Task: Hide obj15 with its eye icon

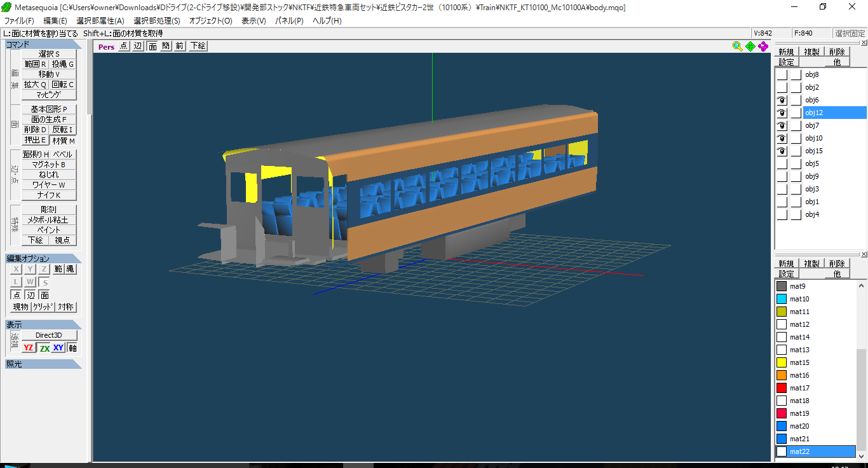Action: (x=782, y=151)
